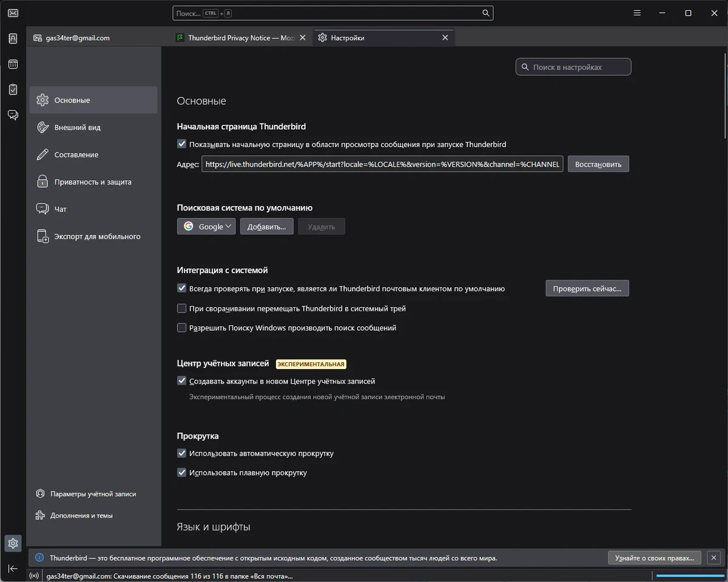
Task: Open Приватность и защита settings category
Action: point(93,181)
